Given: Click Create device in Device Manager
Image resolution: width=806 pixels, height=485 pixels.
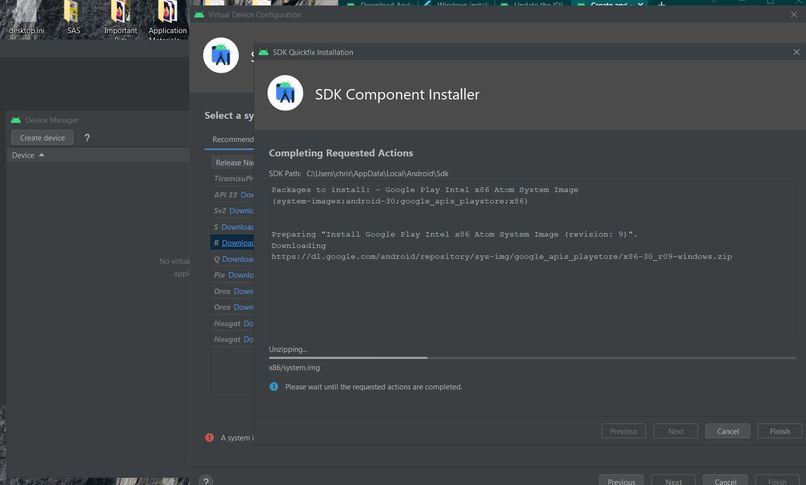Looking at the screenshot, I should click(42, 138).
